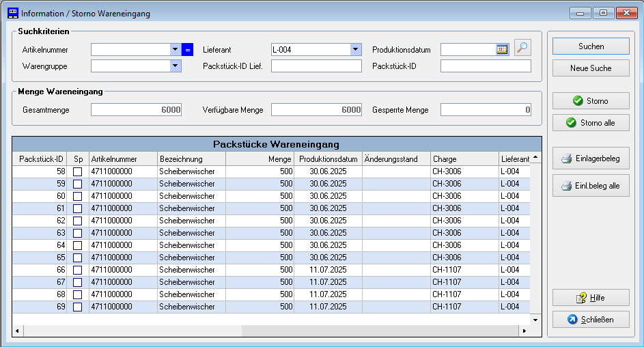This screenshot has width=644, height=347.
Task: Expand the Warengruppe dropdown
Action: coord(176,66)
